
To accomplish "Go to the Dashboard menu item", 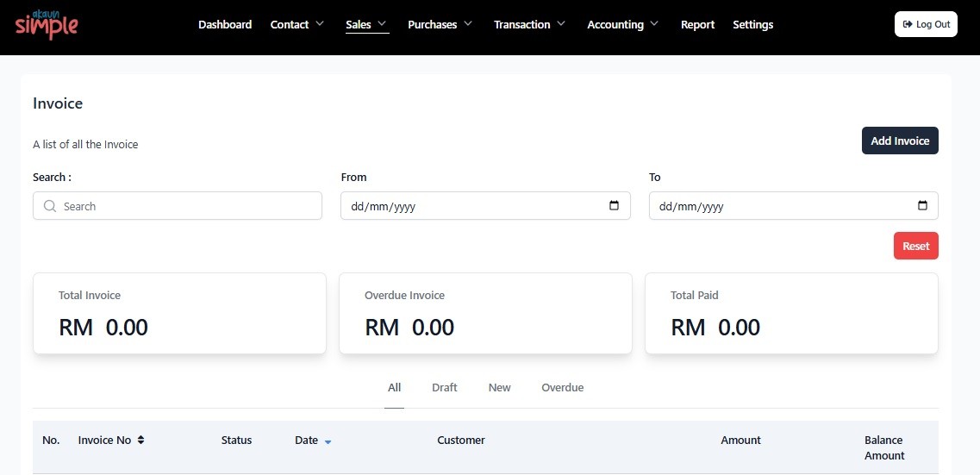I will click(225, 24).
